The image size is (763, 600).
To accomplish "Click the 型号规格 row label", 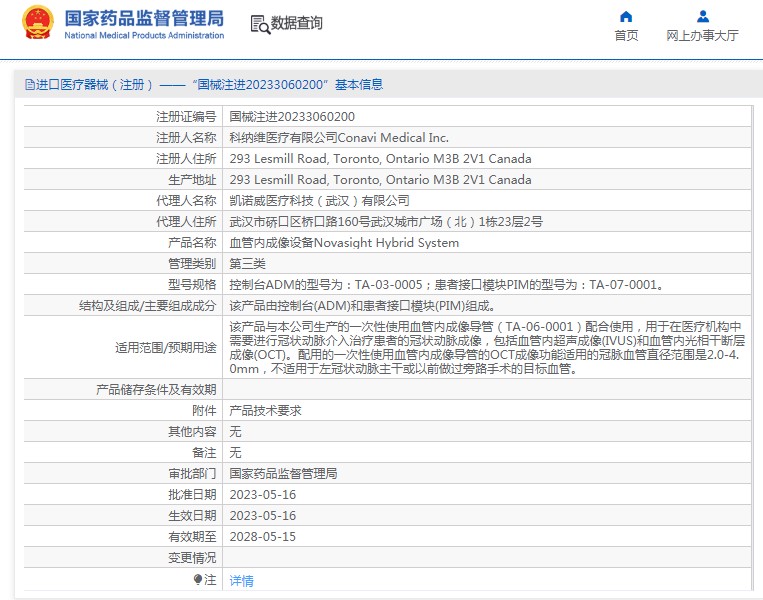I will click(192, 285).
